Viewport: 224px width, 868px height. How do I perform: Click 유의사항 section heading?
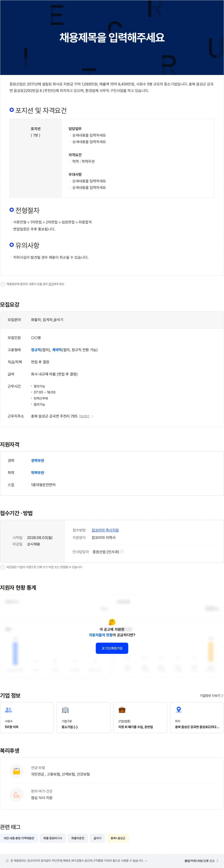27,245
